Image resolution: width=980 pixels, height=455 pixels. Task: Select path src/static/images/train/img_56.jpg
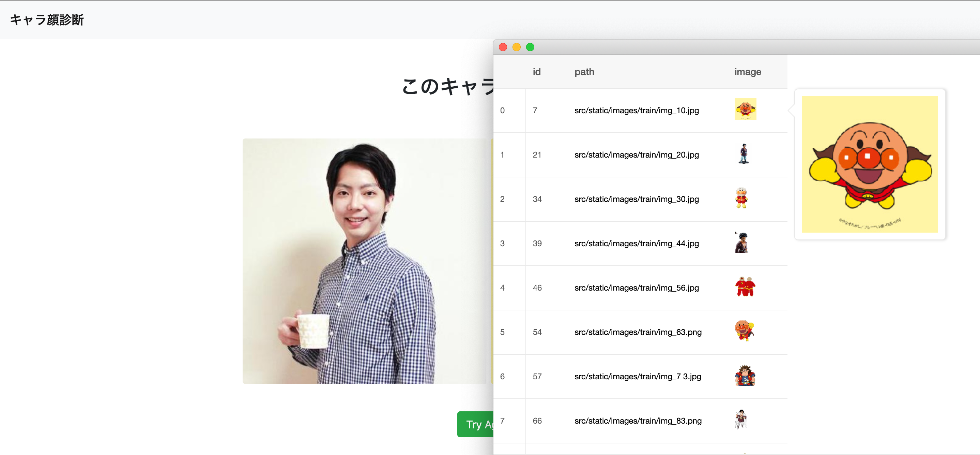[x=637, y=288]
